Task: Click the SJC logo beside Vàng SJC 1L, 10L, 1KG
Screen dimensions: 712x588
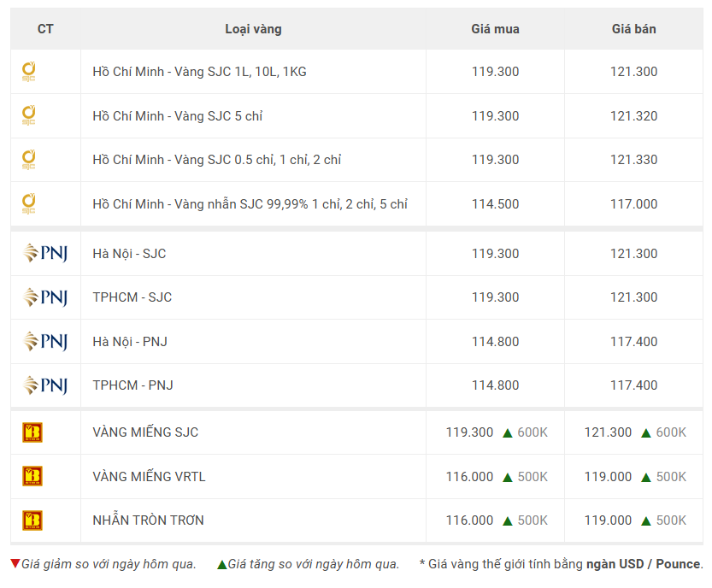Action: click(x=28, y=72)
